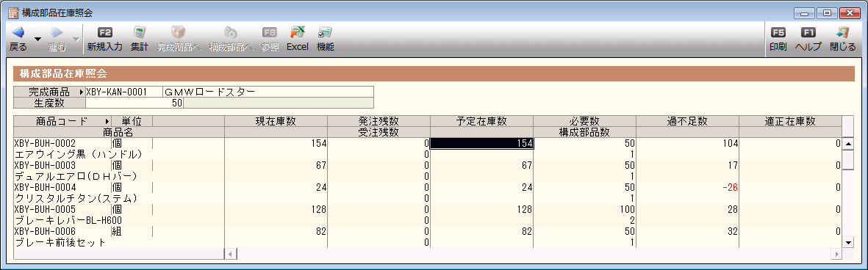This screenshot has height=270, width=868.
Task: Open the 集計 calculator icon
Action: (140, 32)
